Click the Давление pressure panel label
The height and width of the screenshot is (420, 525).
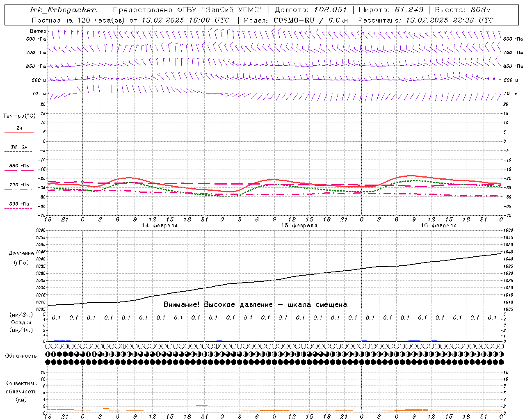(x=21, y=253)
